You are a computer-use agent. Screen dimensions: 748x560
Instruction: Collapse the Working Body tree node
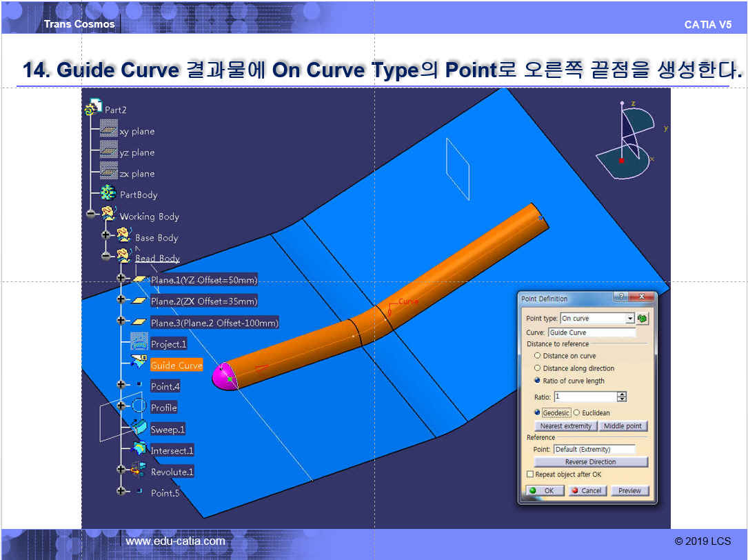click(91, 215)
